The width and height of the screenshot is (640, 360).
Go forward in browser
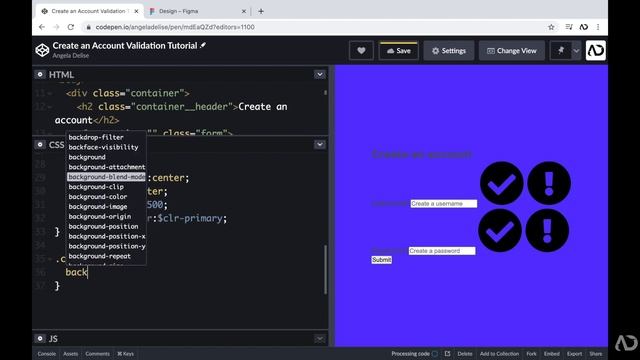56,27
